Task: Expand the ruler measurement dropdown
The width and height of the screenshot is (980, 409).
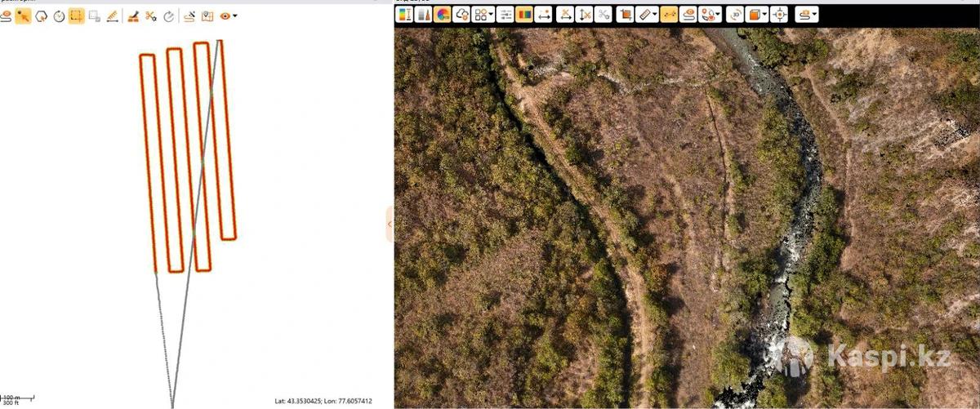Action: [x=656, y=14]
